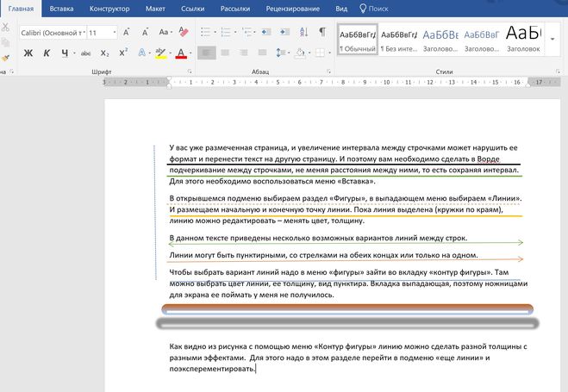Decrease font size with shrink A icon
Image resolution: width=568 pixels, height=392 pixels.
(x=145, y=33)
